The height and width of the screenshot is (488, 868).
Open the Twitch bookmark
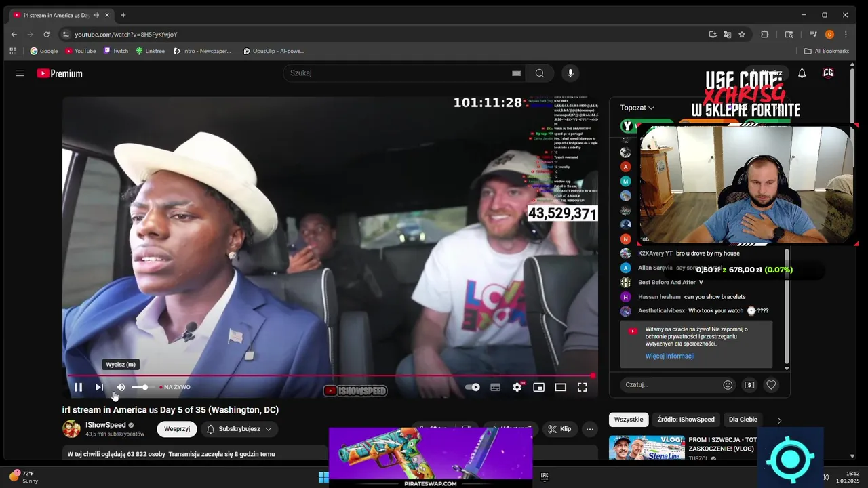click(116, 51)
